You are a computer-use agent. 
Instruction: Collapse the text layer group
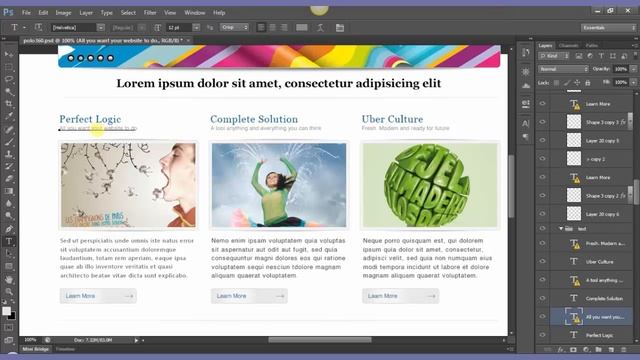(561, 229)
